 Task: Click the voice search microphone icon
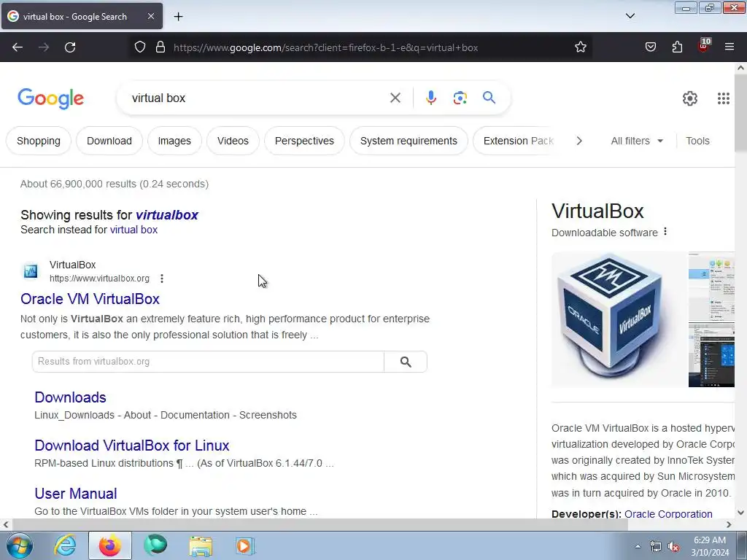point(430,98)
